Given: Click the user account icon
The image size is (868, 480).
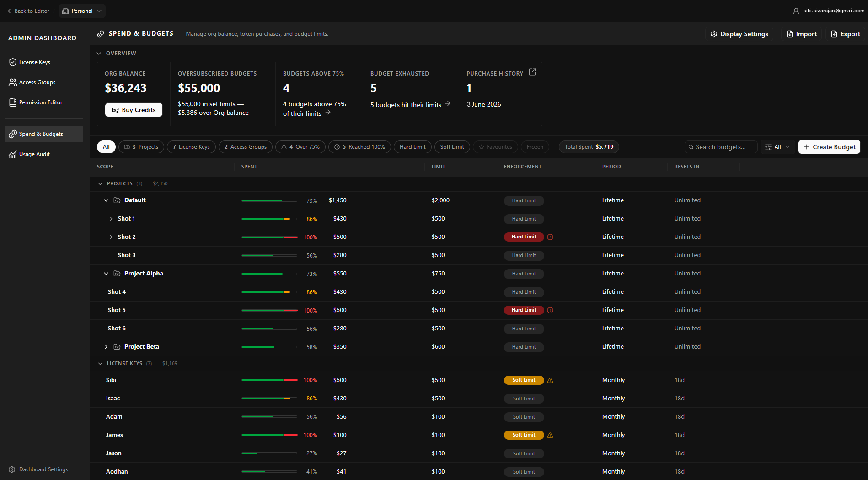Looking at the screenshot, I should [796, 11].
